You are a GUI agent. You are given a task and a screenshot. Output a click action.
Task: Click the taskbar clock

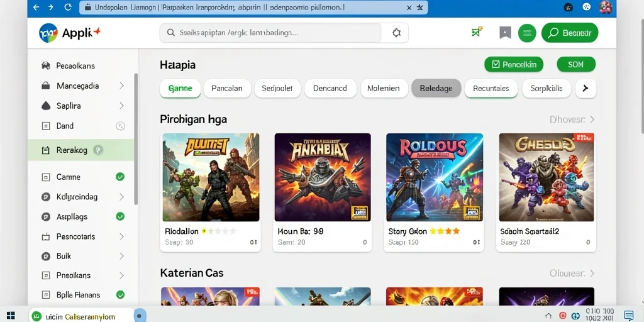(600, 315)
